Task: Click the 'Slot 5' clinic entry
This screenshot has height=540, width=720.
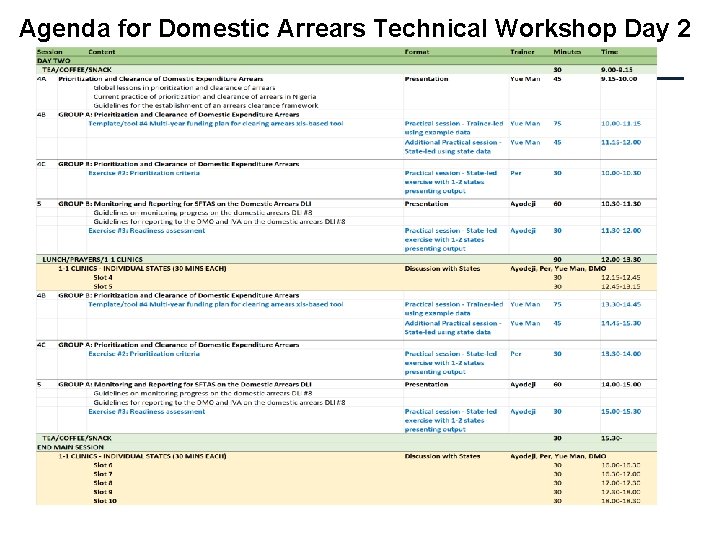Action: [103, 287]
